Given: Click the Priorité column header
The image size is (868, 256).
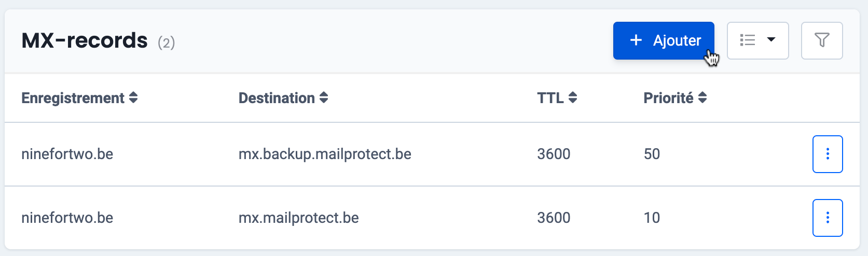Looking at the screenshot, I should pyautogui.click(x=668, y=98).
